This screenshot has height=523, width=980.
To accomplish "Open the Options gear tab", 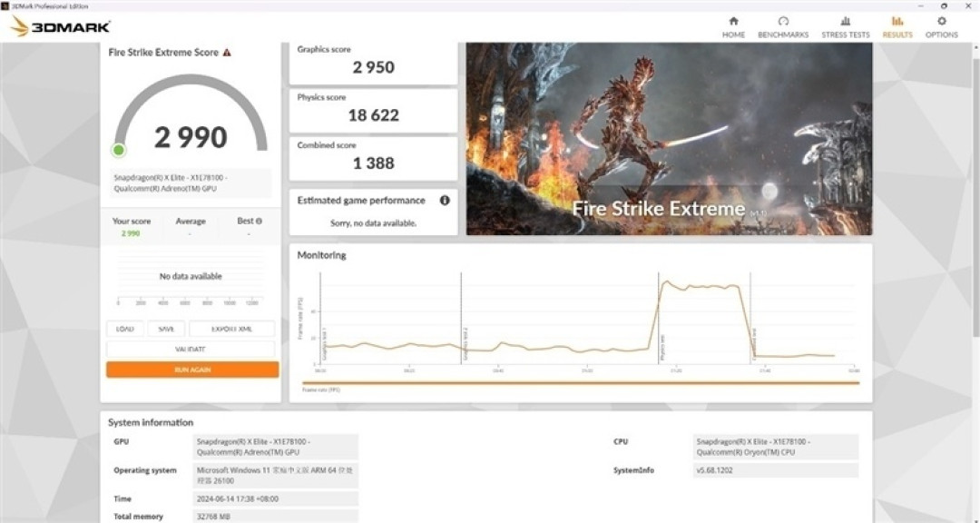I will coord(941,27).
